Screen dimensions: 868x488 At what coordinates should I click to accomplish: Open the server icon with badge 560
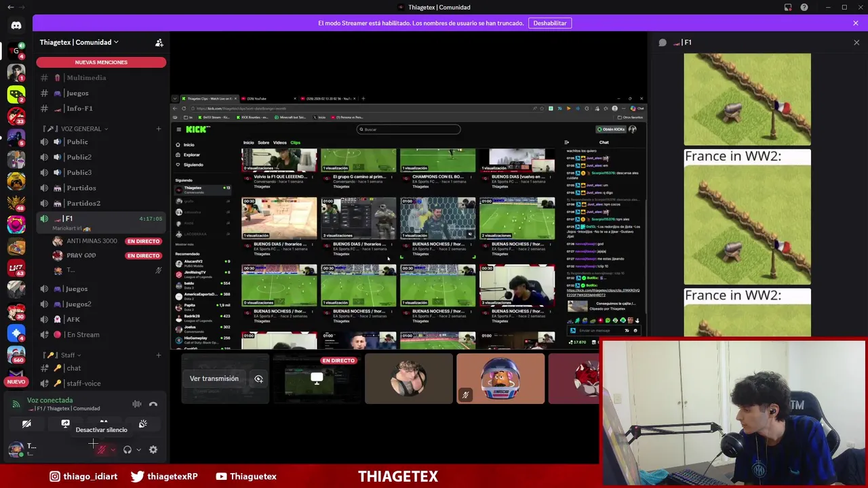(x=16, y=354)
